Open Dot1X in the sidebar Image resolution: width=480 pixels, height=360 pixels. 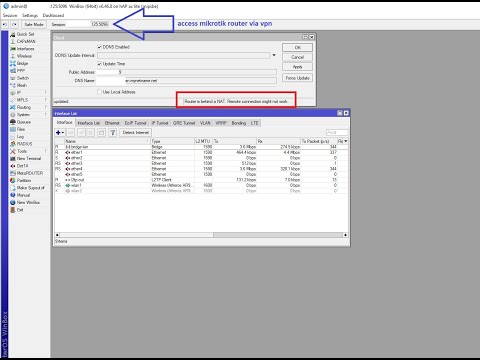[22, 166]
